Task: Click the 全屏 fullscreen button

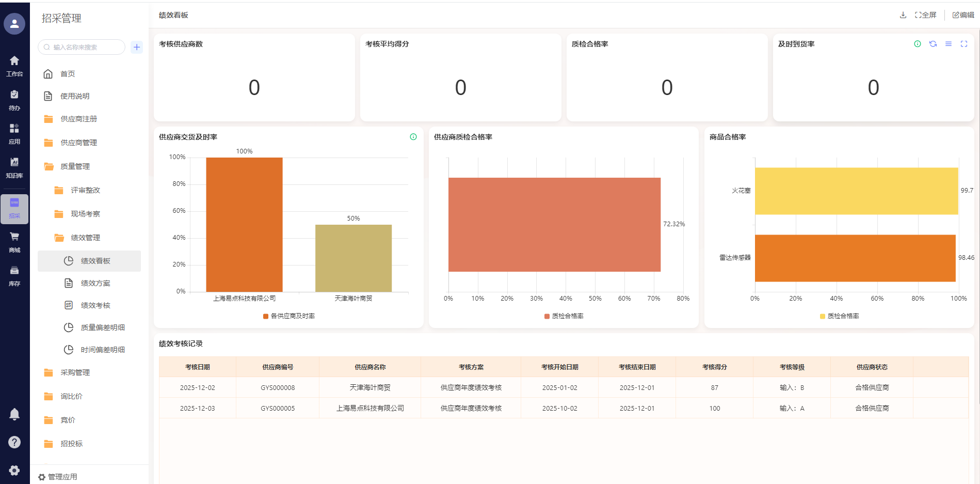Action: [x=925, y=15]
